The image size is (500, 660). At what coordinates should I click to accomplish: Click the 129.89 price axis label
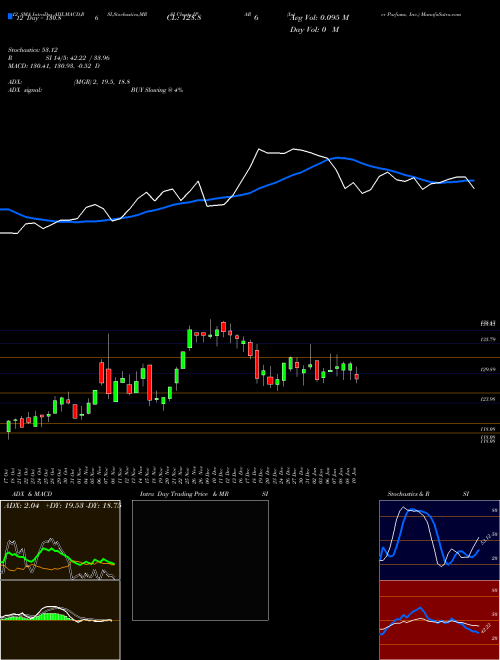click(489, 370)
